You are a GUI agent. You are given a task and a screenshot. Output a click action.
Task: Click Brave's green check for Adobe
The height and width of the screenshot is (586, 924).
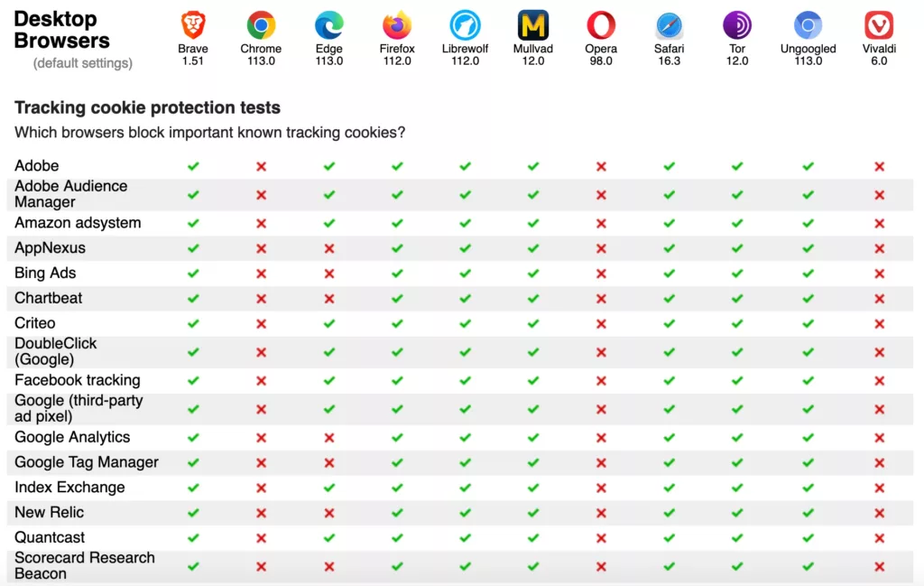click(x=193, y=166)
